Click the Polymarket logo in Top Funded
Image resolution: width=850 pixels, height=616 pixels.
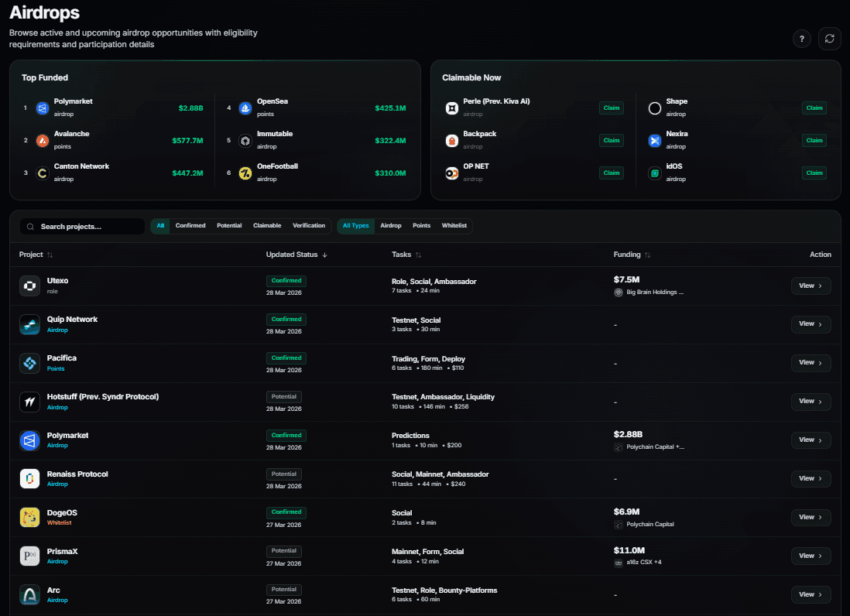[43, 108]
